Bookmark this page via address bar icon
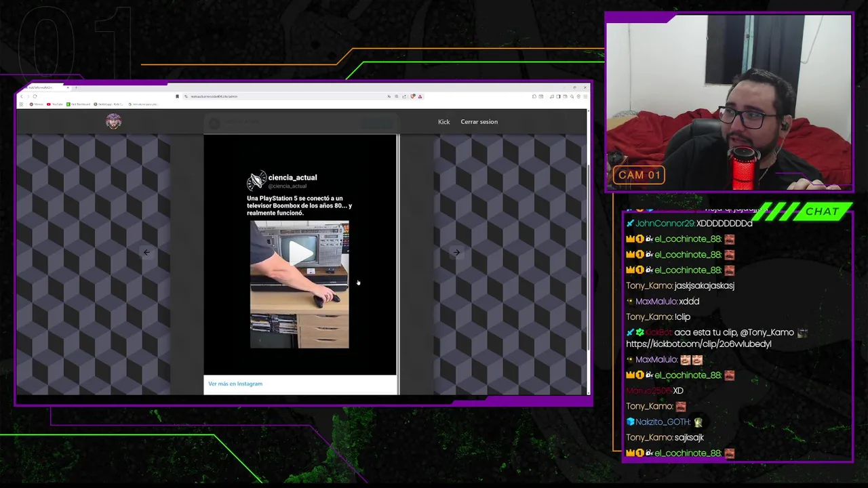The height and width of the screenshot is (488, 868). (177, 96)
